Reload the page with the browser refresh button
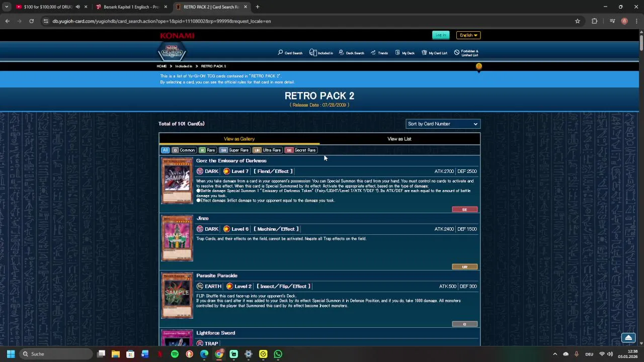644x362 pixels. pos(31,21)
